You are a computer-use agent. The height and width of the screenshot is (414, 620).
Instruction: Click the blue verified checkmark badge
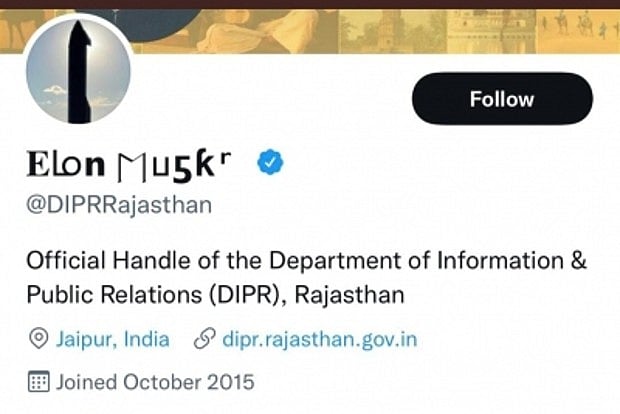[270, 161]
